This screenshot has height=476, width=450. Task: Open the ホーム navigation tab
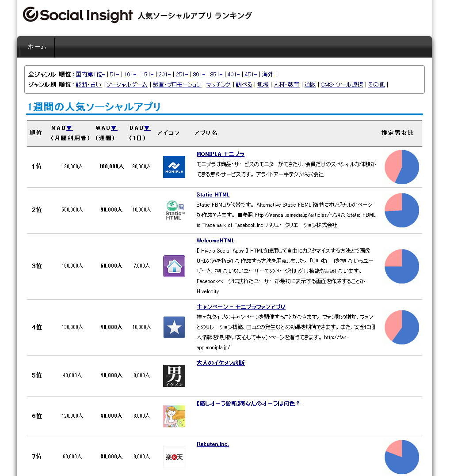tap(37, 47)
